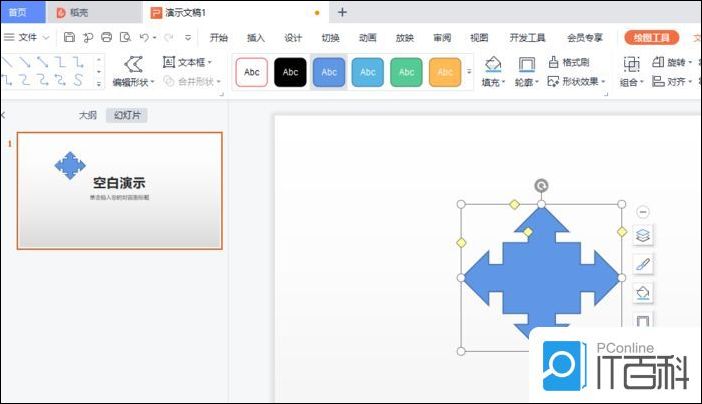The width and height of the screenshot is (702, 404).
Task: Collapse floating toolbar with minus circle icon
Action: click(643, 211)
